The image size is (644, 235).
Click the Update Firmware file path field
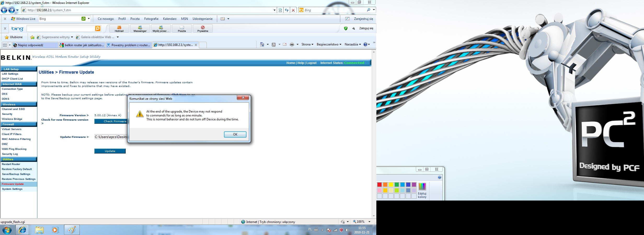pyautogui.click(x=111, y=137)
